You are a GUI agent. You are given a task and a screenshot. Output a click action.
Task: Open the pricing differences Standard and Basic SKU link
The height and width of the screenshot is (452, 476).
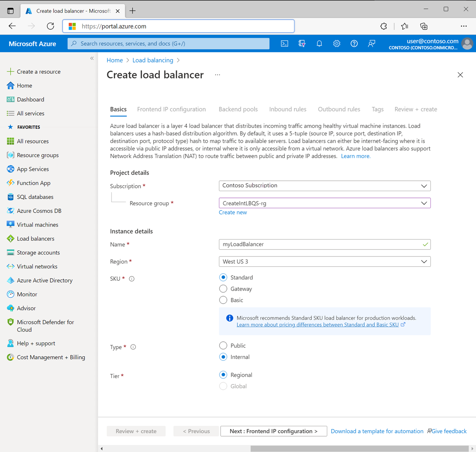(318, 325)
